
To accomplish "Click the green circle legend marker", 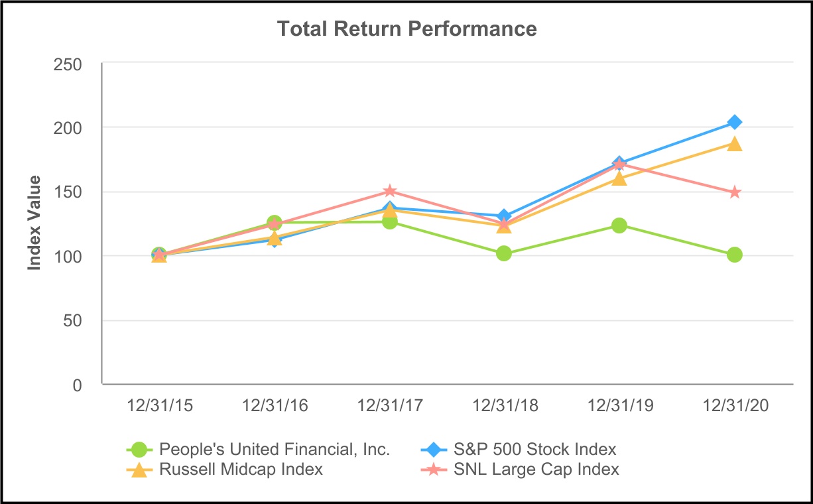I will [x=139, y=450].
